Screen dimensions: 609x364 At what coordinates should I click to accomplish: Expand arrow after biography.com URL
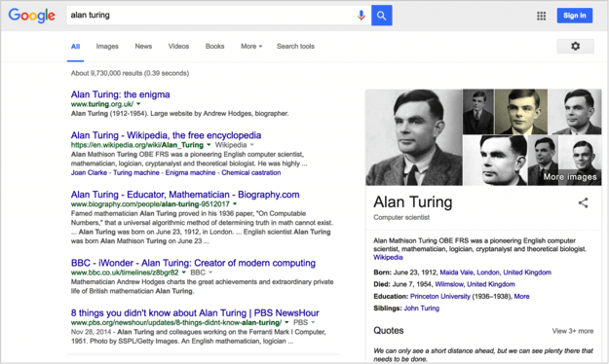tap(235, 204)
